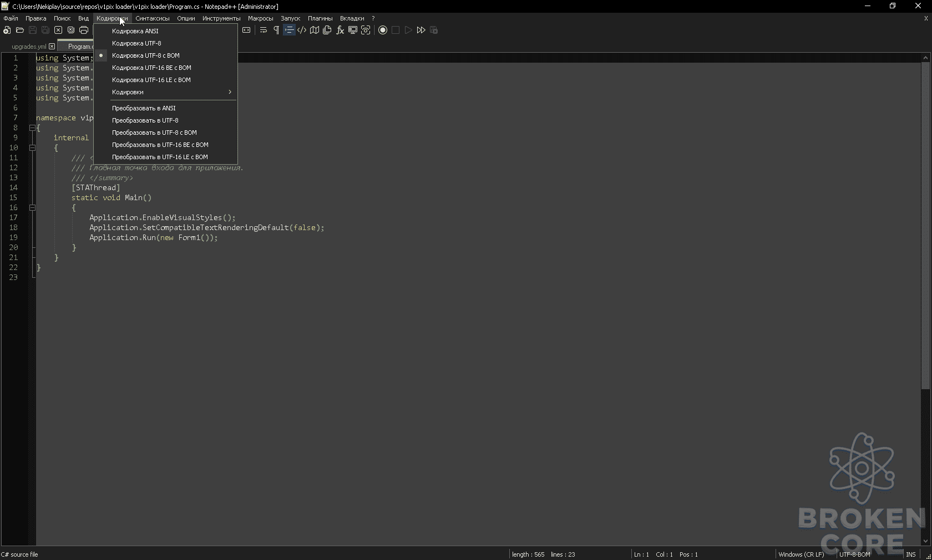The image size is (932, 560).
Task: Open the Макросы menu
Action: click(x=260, y=18)
